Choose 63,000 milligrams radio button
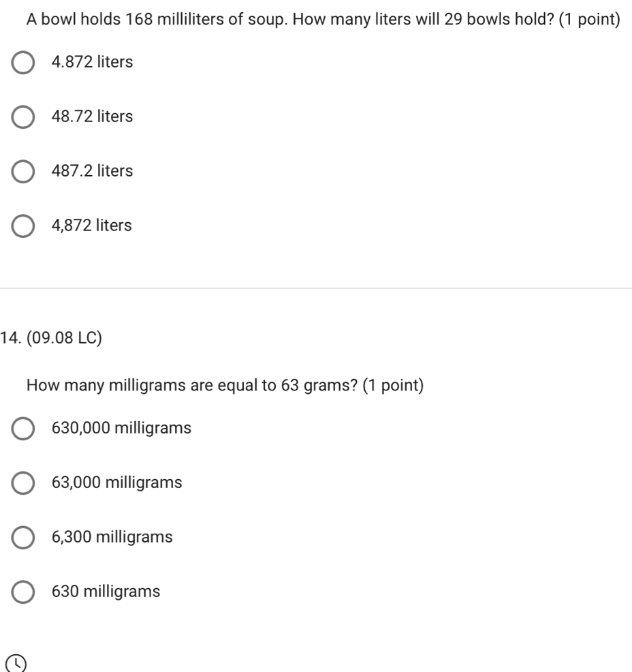 click(x=22, y=483)
